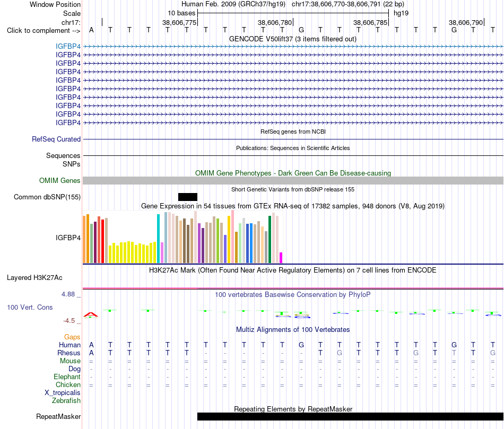Click the X_tropicalis species label

pos(63,393)
